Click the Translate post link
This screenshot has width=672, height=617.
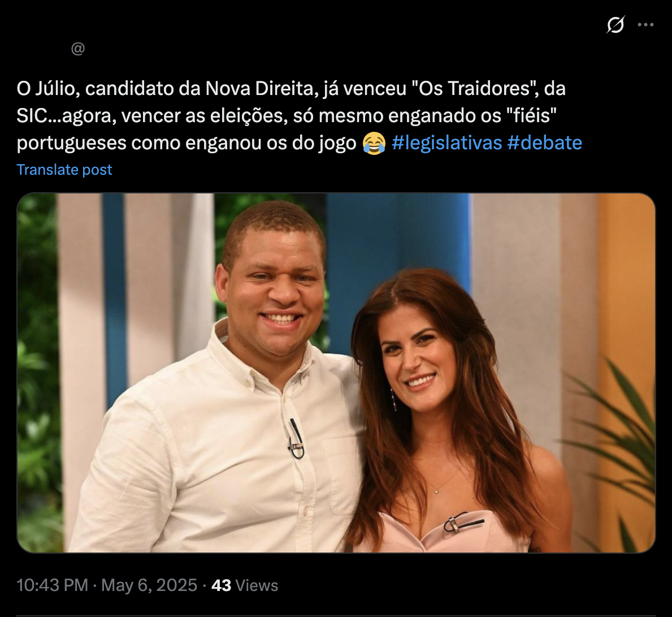click(x=64, y=170)
